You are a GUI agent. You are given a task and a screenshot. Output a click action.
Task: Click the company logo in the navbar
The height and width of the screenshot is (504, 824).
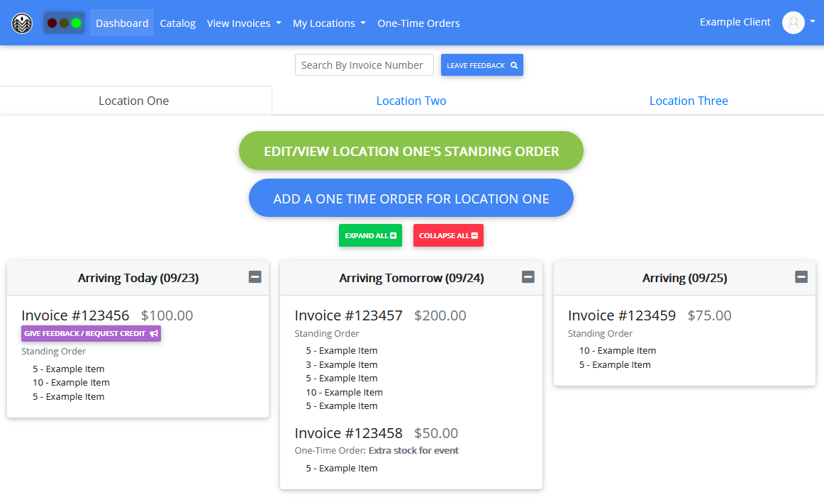click(22, 23)
